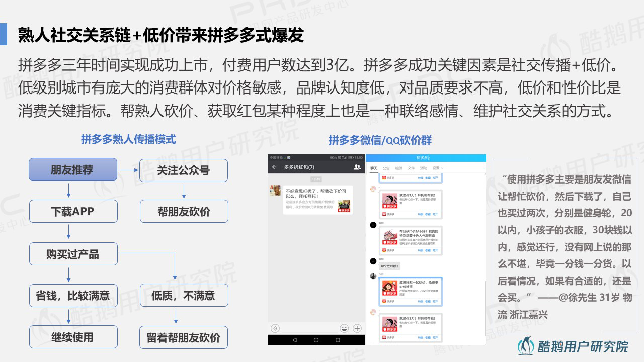Click 收藏 under the '邀请好友一起砍价' card

428,301
